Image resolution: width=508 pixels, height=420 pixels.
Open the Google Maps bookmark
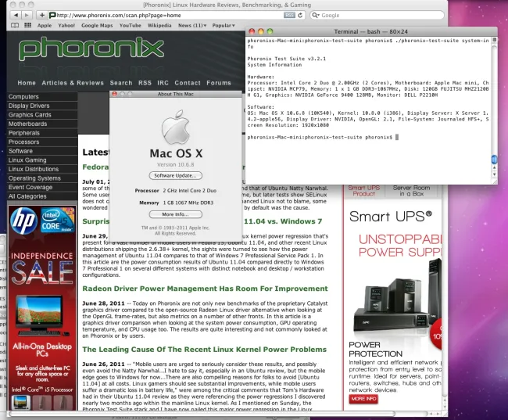tap(97, 25)
